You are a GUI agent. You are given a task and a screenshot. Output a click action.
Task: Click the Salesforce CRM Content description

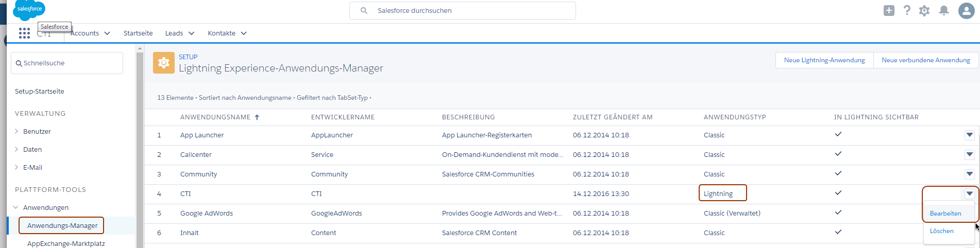pyautogui.click(x=479, y=233)
